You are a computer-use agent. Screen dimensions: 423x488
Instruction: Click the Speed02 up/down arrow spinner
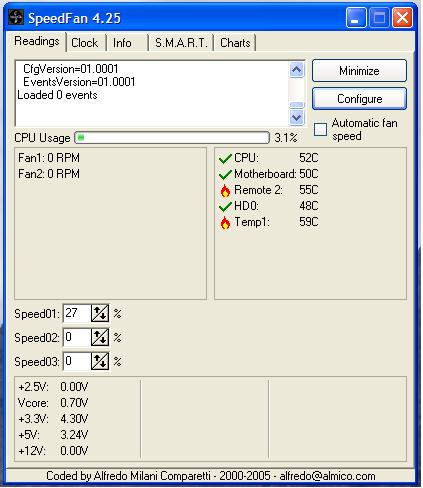pyautogui.click(x=100, y=337)
